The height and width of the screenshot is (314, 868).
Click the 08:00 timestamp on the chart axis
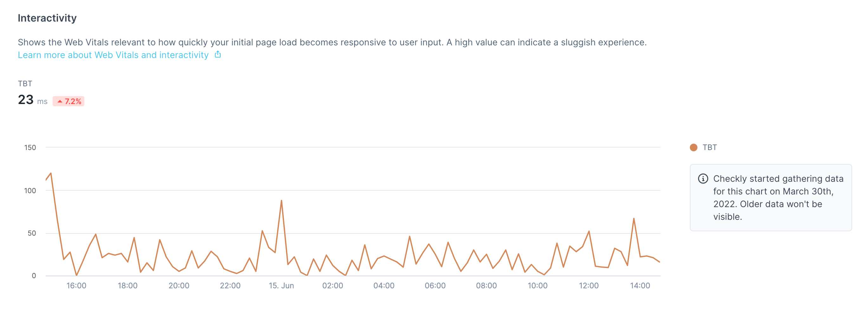(486, 285)
